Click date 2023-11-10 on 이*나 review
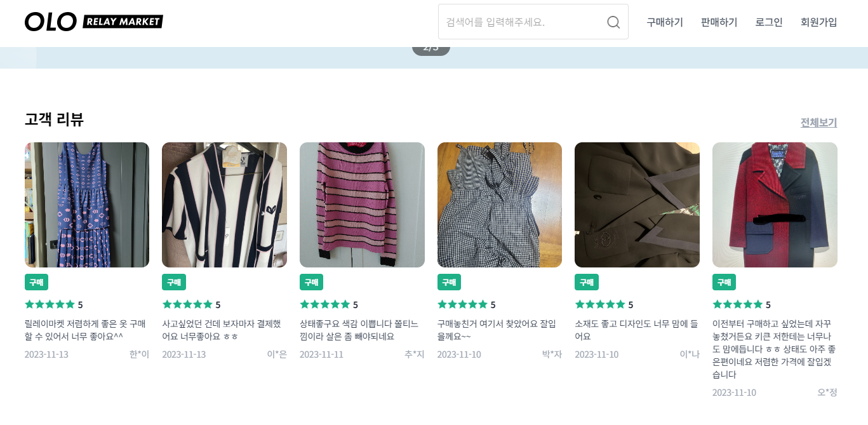 pyautogui.click(x=597, y=354)
